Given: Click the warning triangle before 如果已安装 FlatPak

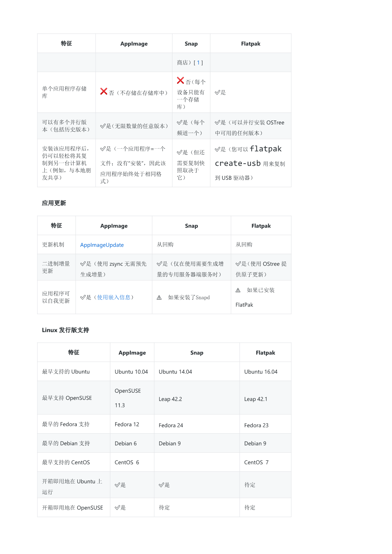Looking at the screenshot, I should tap(238, 290).
